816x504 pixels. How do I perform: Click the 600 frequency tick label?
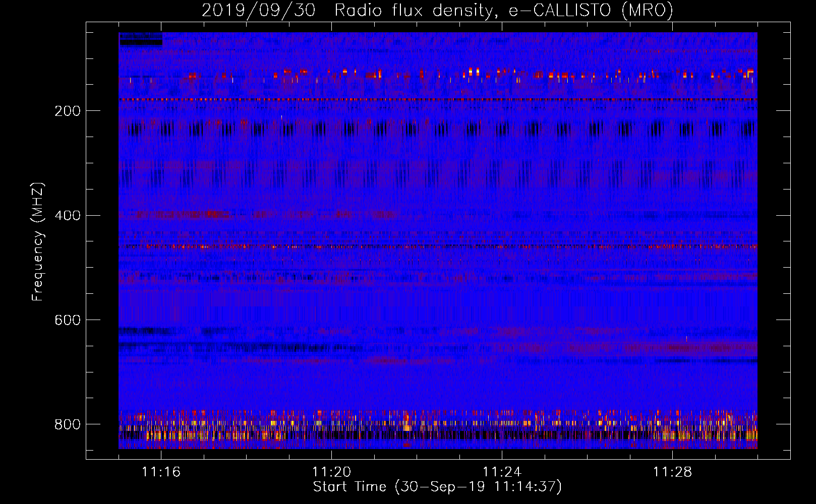pyautogui.click(x=68, y=321)
